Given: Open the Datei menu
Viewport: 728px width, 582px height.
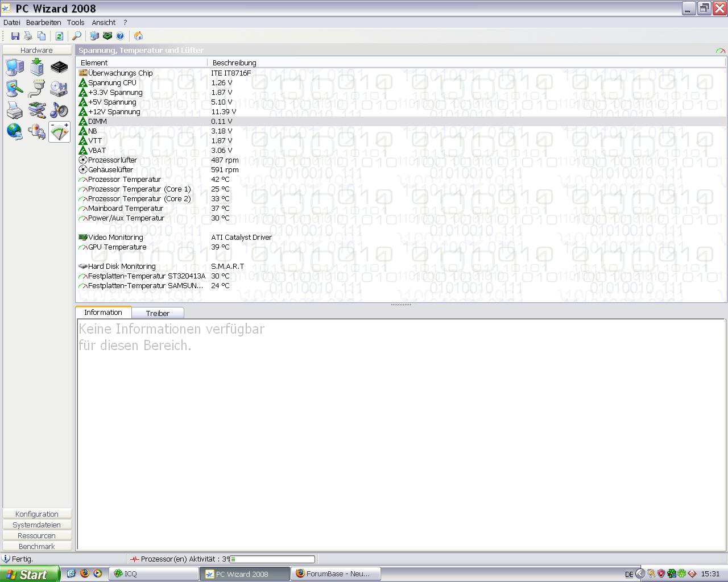Looking at the screenshot, I should [x=12, y=23].
